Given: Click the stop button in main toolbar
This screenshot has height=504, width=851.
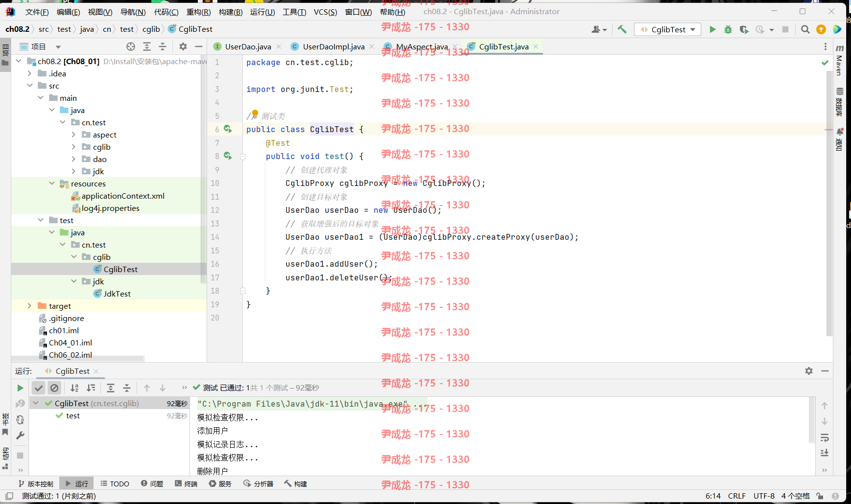Looking at the screenshot, I should coord(785,29).
